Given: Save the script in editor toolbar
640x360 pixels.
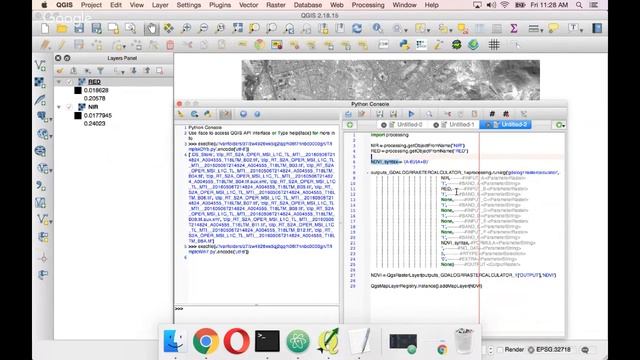Looking at the screenshot, I should point(380,114).
